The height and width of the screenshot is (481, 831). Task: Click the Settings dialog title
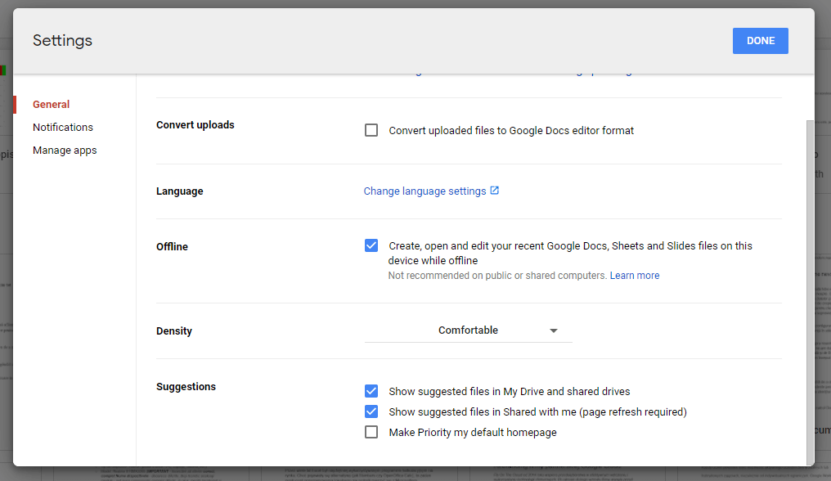click(x=62, y=41)
